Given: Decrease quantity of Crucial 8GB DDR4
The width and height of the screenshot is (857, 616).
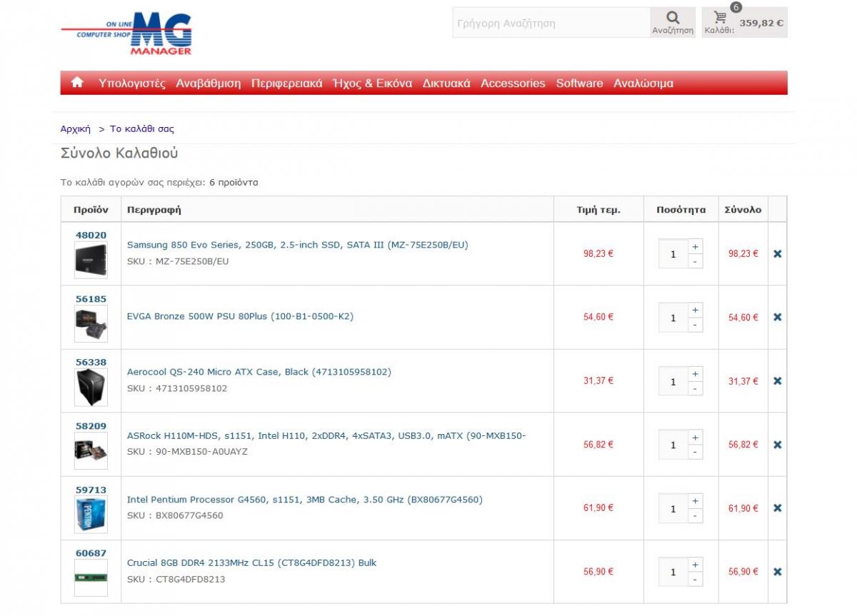Looking at the screenshot, I should (x=695, y=580).
